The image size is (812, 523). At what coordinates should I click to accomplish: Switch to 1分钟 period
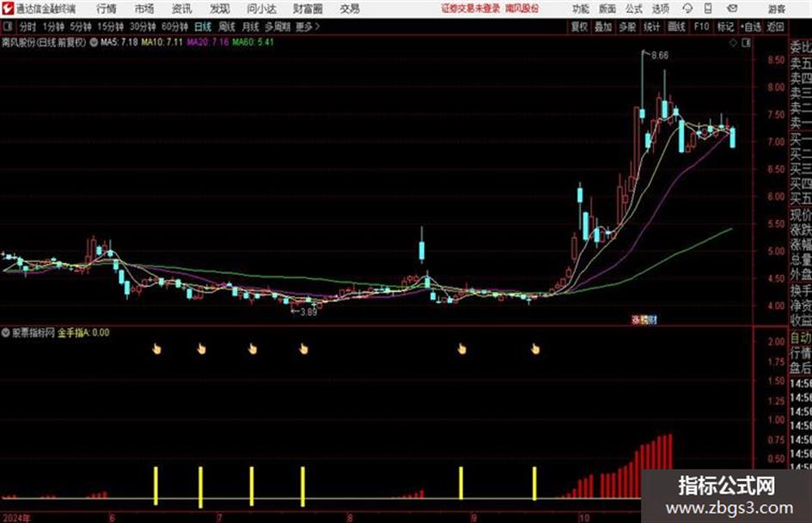click(x=52, y=27)
